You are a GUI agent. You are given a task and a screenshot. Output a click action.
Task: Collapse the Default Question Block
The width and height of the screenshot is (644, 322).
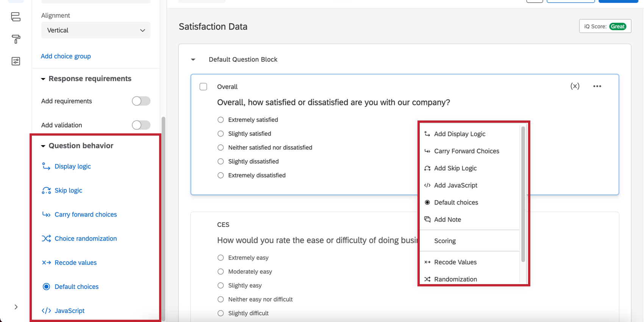[193, 59]
